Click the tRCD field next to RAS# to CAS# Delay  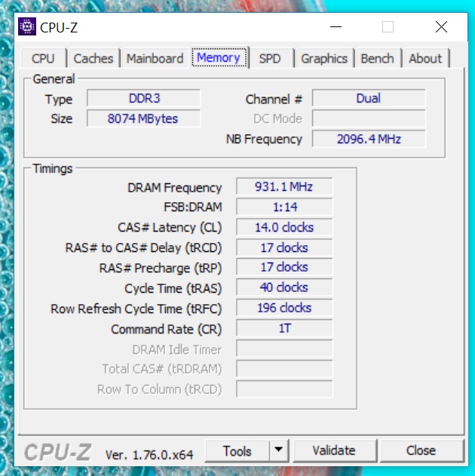284,247
